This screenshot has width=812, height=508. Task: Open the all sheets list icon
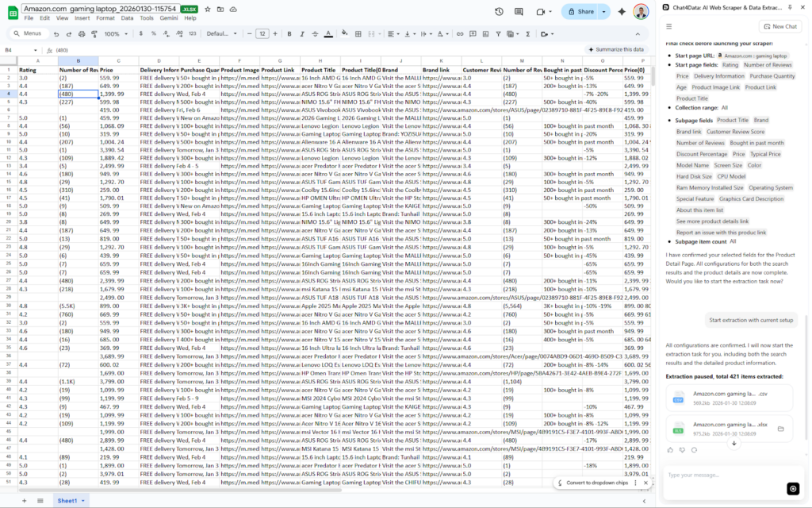[40, 501]
